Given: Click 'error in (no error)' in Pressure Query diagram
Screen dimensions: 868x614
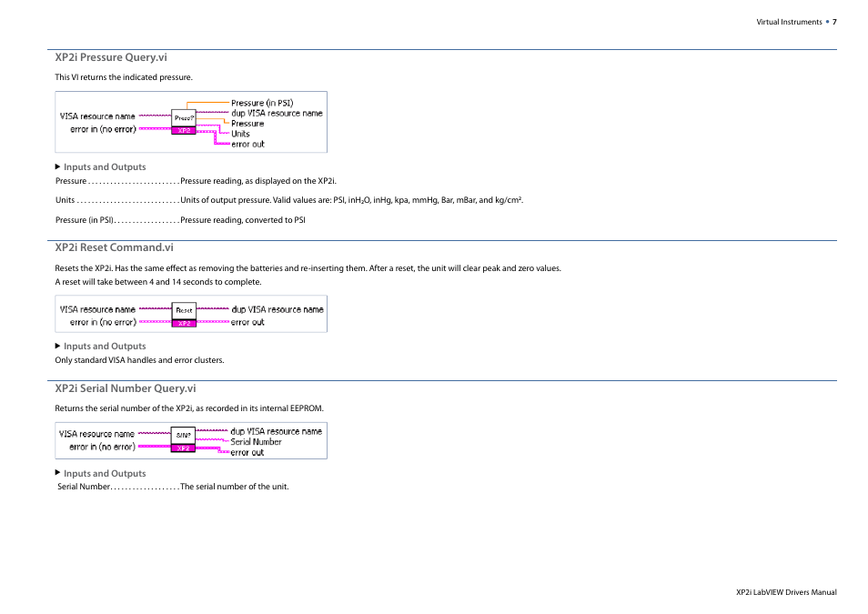Looking at the screenshot, I should click(x=103, y=129).
